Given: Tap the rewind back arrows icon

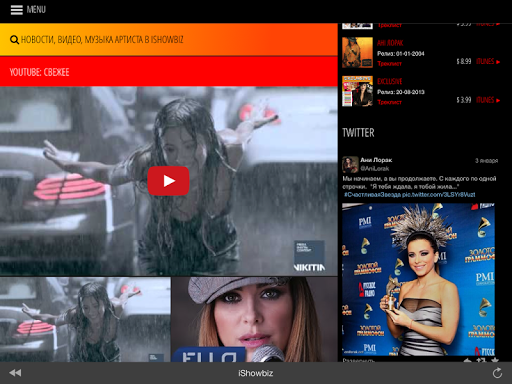Looking at the screenshot, I should [15, 373].
